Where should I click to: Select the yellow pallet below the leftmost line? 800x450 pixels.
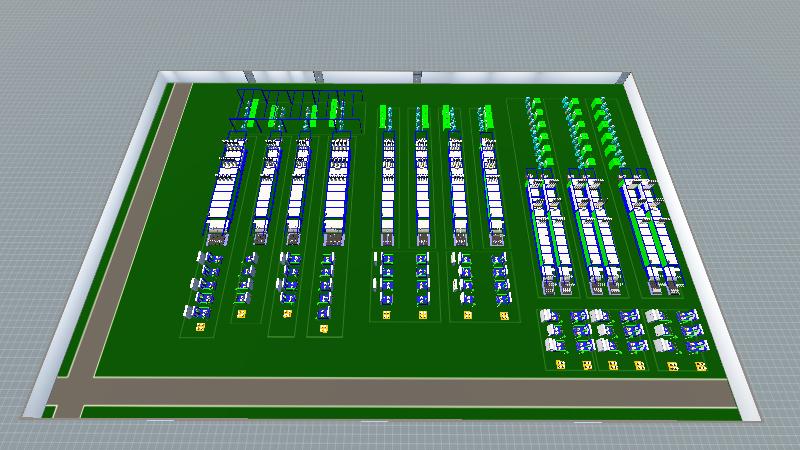[199, 326]
